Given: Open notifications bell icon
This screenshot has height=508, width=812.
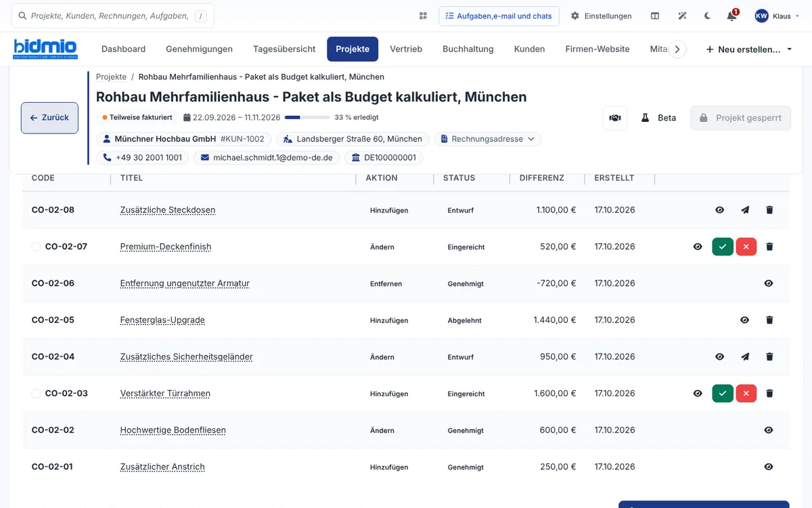Looking at the screenshot, I should pyautogui.click(x=731, y=16).
